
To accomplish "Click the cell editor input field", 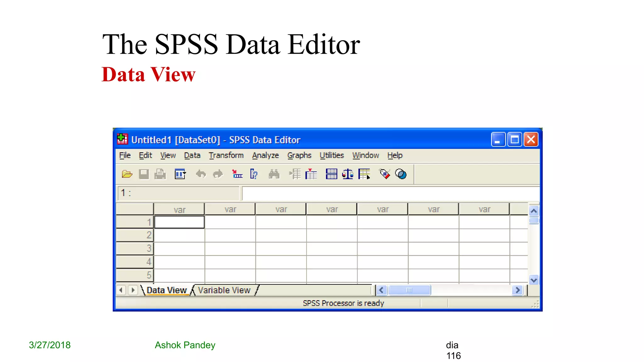I will click(x=391, y=193).
